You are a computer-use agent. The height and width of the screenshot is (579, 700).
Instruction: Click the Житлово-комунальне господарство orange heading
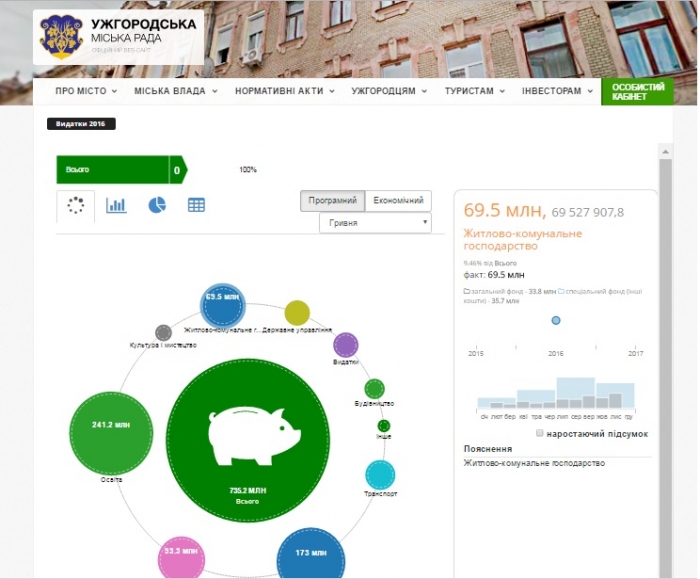point(522,240)
